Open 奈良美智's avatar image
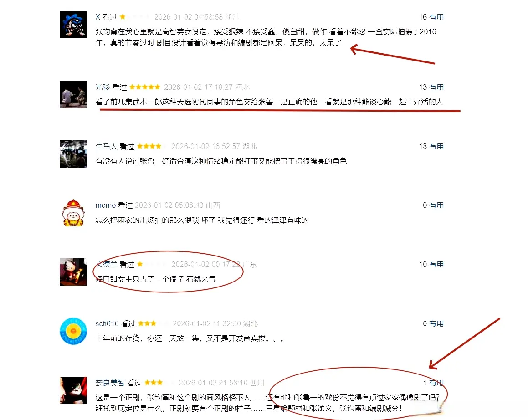This screenshot has width=528, height=420. tap(73, 390)
